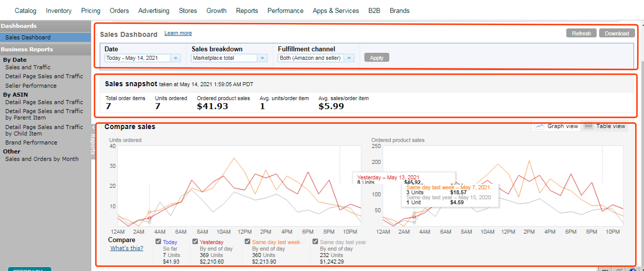The width and height of the screenshot is (644, 271).
Task: Uncheck the Today comparison checkbox
Action: 158,241
